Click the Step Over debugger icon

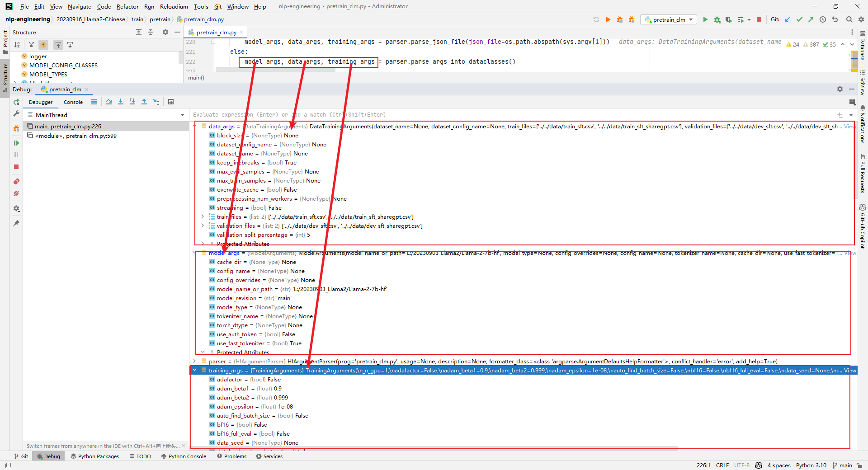[x=109, y=102]
